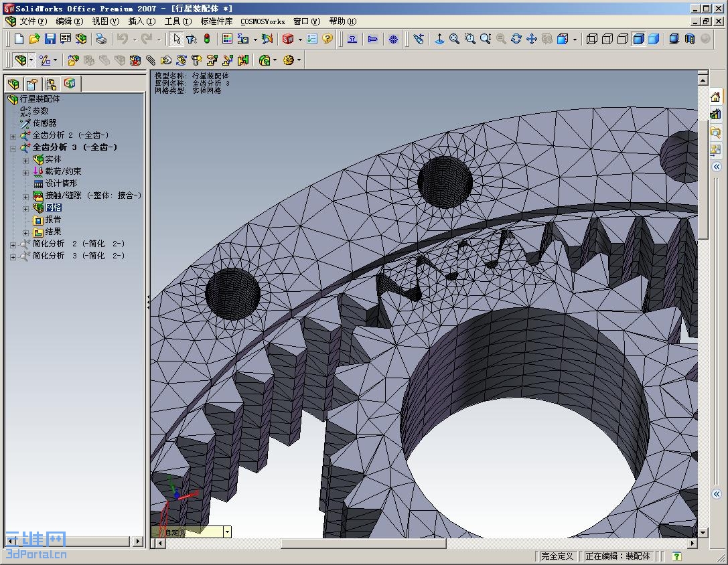Select the Zoom to Fit magnifier icon
The height and width of the screenshot is (565, 728).
(x=455, y=39)
